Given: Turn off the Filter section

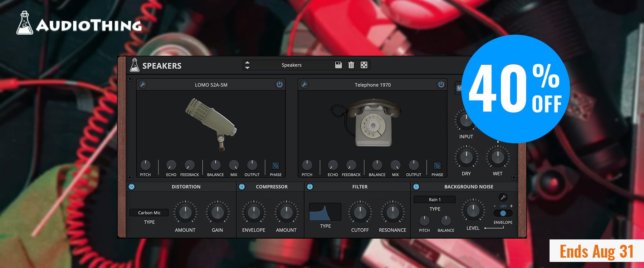Looking at the screenshot, I should (x=310, y=187).
